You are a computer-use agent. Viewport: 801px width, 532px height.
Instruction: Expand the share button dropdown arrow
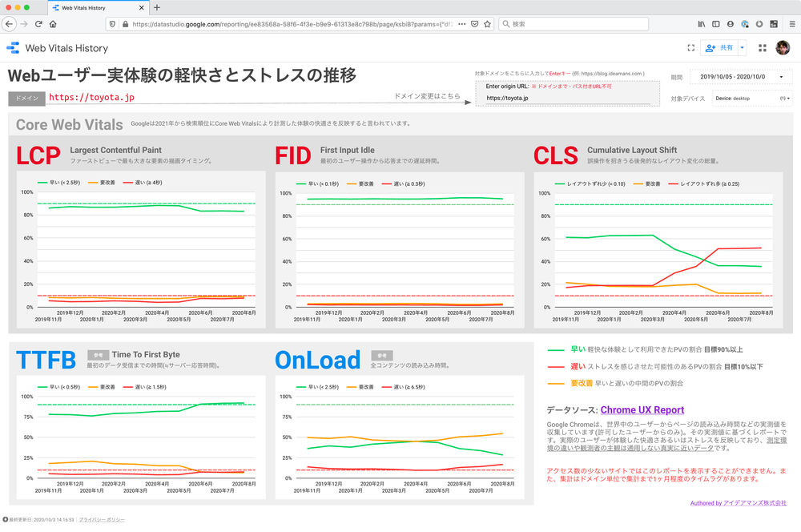point(743,48)
